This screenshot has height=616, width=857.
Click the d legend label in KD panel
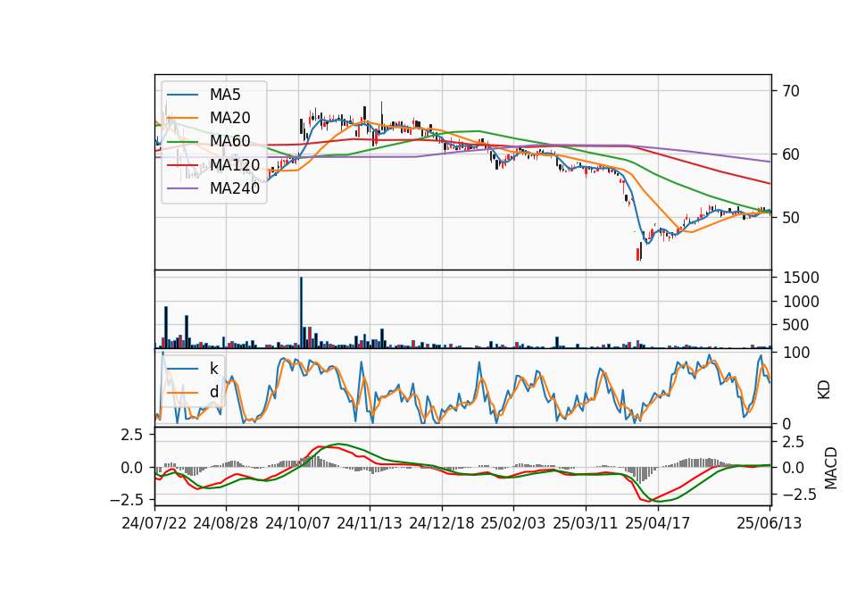(x=213, y=391)
